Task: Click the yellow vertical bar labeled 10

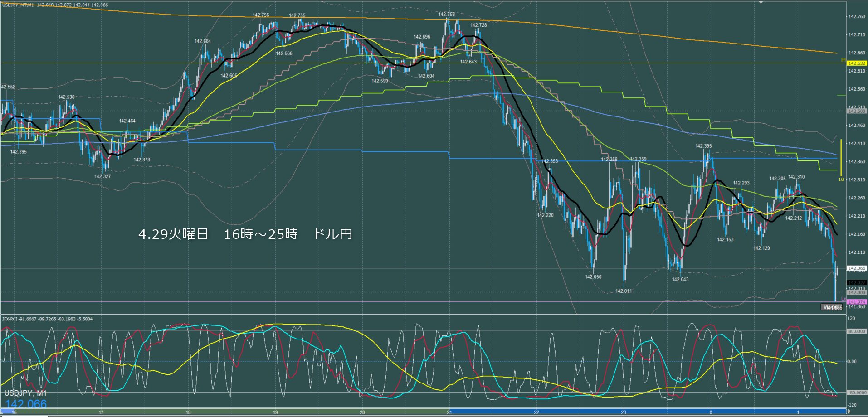Action: coord(841,158)
